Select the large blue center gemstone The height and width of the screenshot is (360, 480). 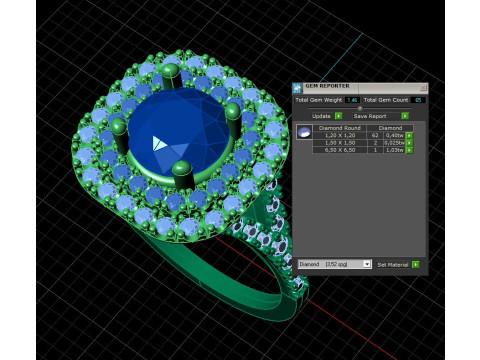click(x=179, y=131)
